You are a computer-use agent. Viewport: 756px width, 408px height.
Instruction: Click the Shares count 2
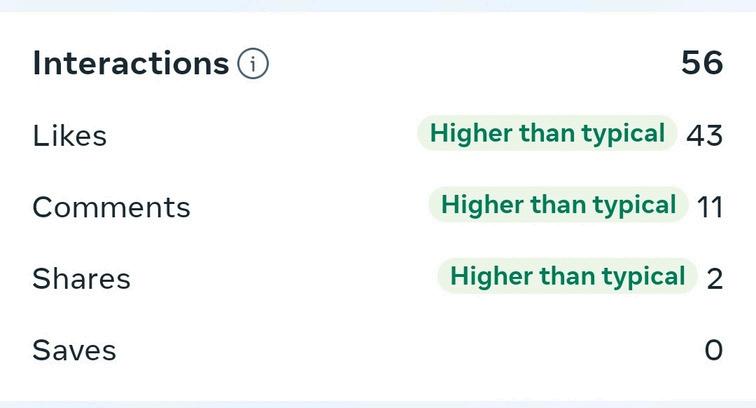click(715, 279)
